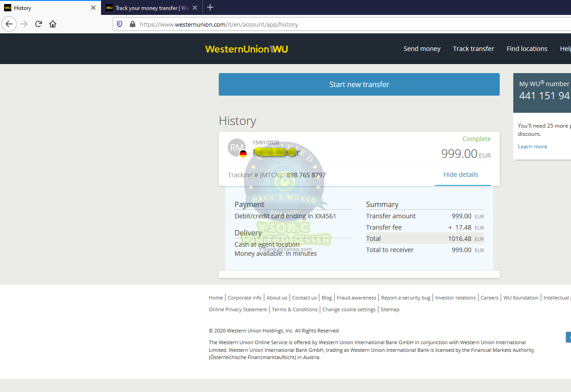Click the My WU number label
The width and height of the screenshot is (571, 392).
(544, 83)
